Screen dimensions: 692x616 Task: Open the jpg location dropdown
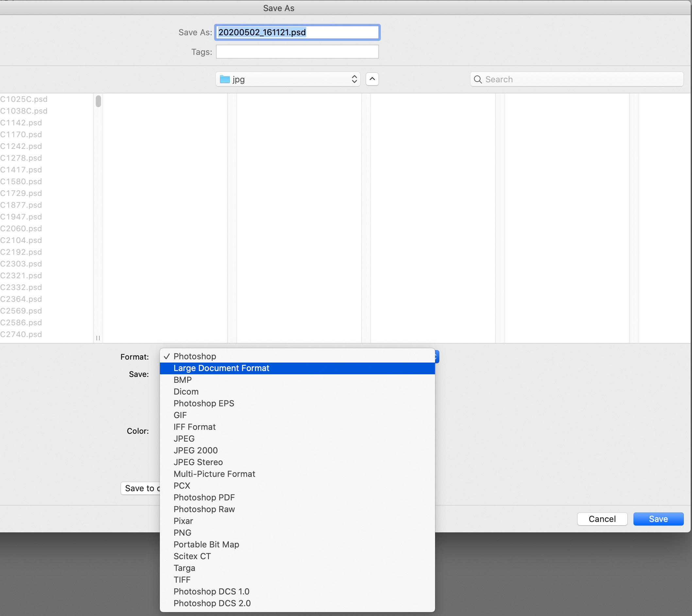pyautogui.click(x=288, y=79)
